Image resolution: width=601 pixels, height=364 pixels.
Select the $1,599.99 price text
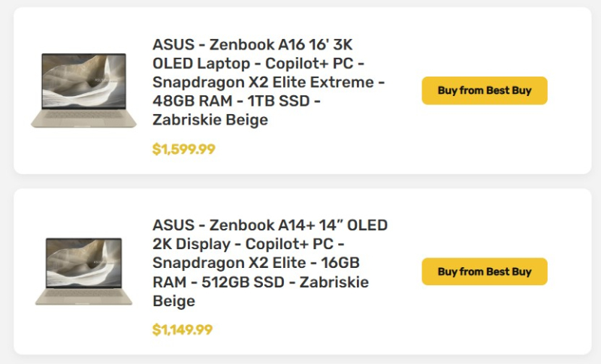(183, 149)
